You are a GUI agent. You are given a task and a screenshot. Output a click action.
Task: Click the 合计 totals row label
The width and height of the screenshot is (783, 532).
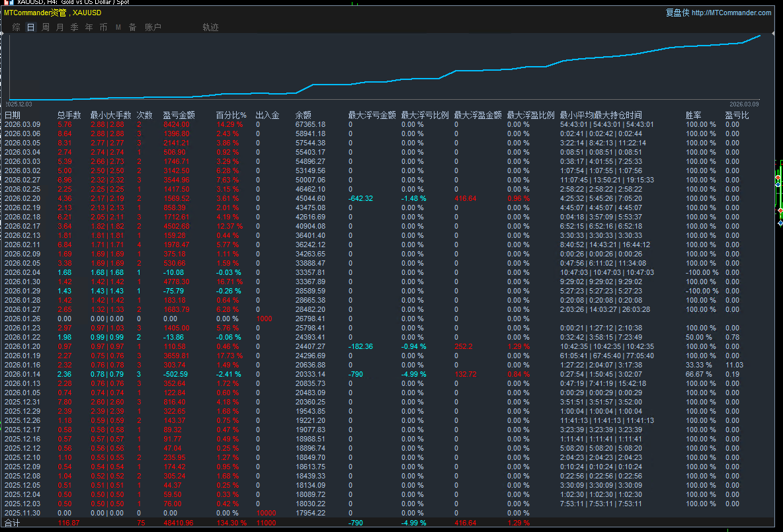point(13,523)
